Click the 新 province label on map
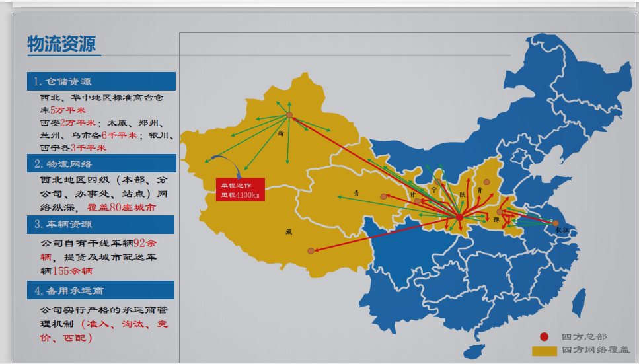639x364 pixels. point(281,133)
